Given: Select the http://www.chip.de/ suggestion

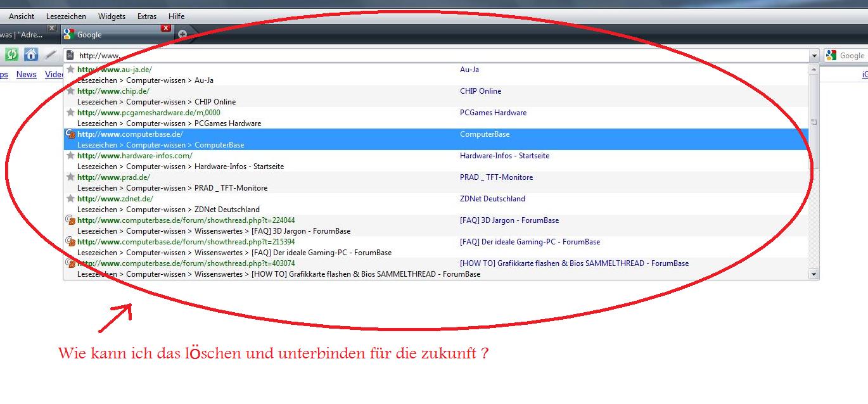Looking at the screenshot, I should (113, 91).
